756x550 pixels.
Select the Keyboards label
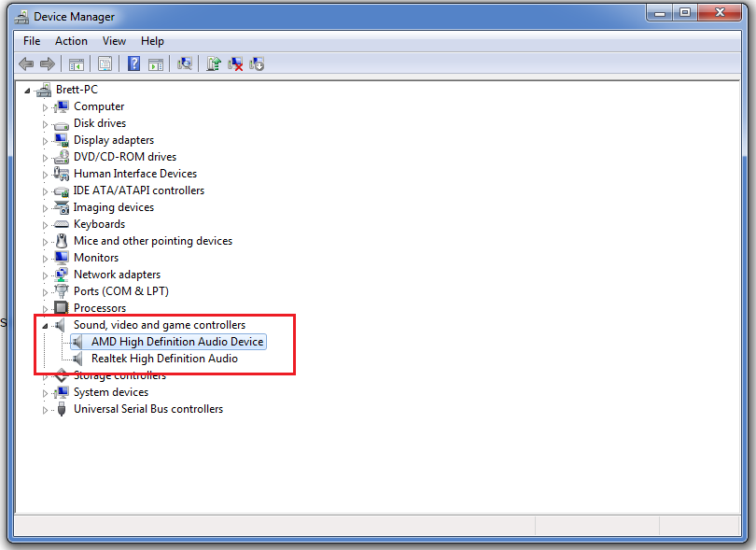(x=99, y=224)
